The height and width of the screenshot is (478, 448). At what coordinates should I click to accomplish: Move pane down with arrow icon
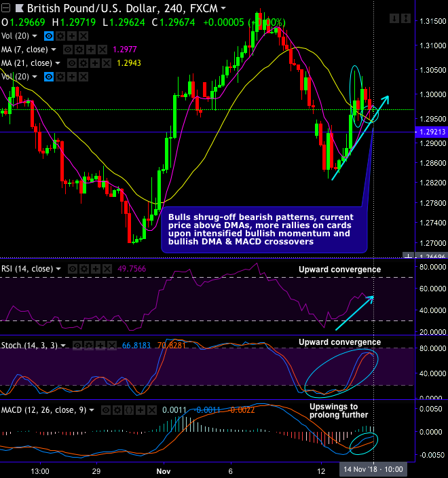coord(394,18)
